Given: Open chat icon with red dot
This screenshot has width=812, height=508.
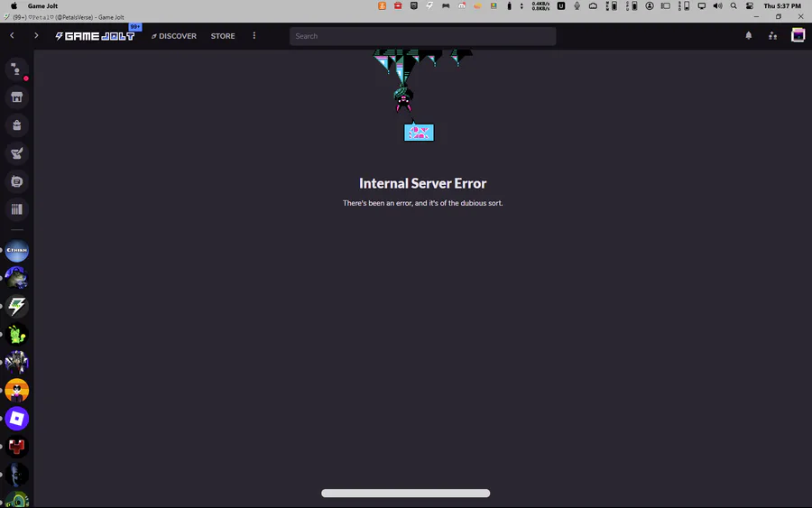Looking at the screenshot, I should (16, 69).
